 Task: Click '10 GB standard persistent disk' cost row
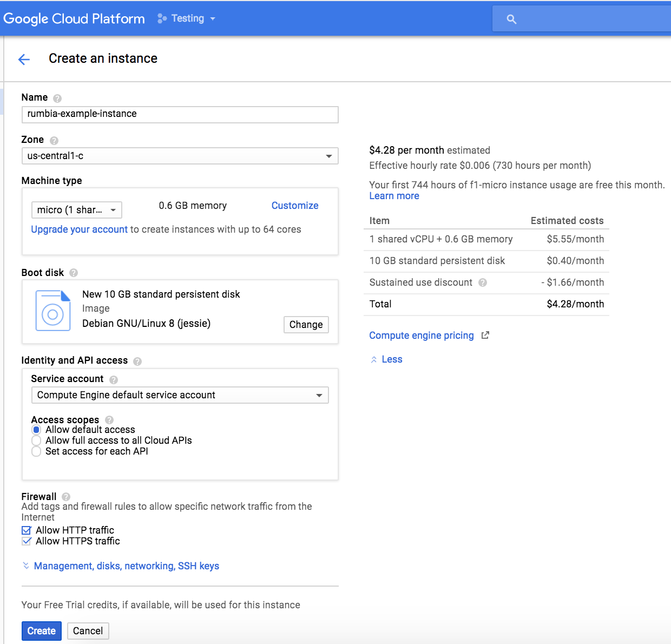coord(486,261)
